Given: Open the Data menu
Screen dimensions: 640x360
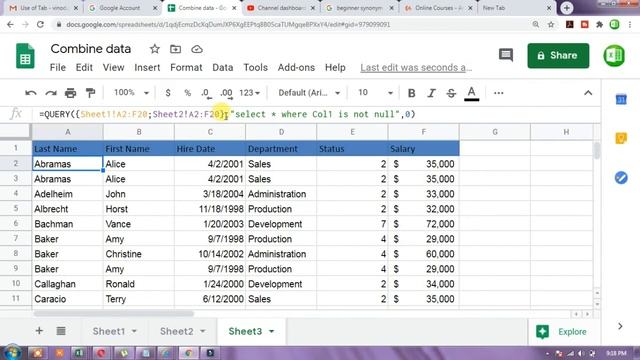Looking at the screenshot, I should pyautogui.click(x=222, y=68).
